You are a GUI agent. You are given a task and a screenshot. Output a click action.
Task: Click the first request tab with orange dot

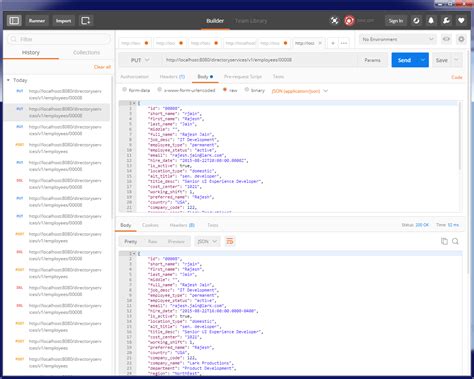pos(135,43)
